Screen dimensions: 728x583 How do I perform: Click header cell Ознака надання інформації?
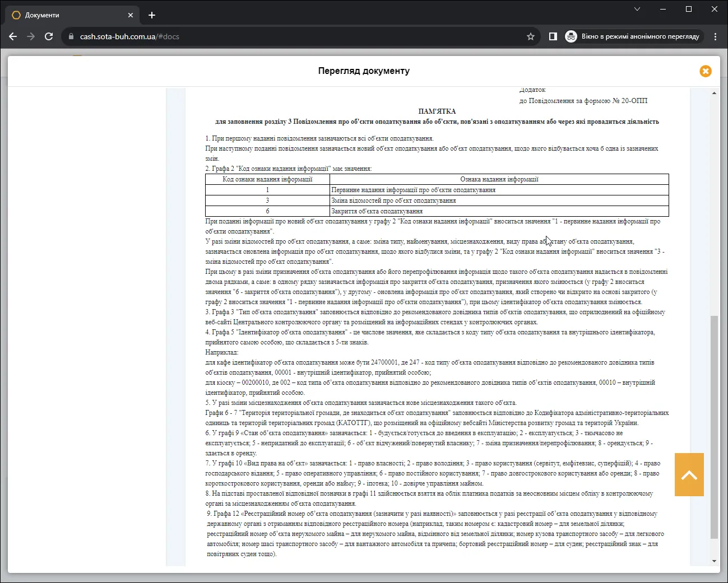click(499, 179)
